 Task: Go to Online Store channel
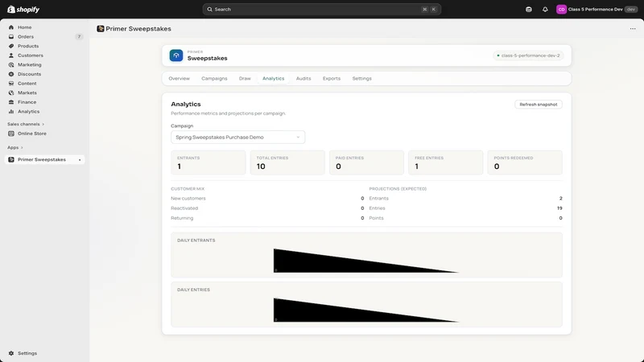coord(31,134)
